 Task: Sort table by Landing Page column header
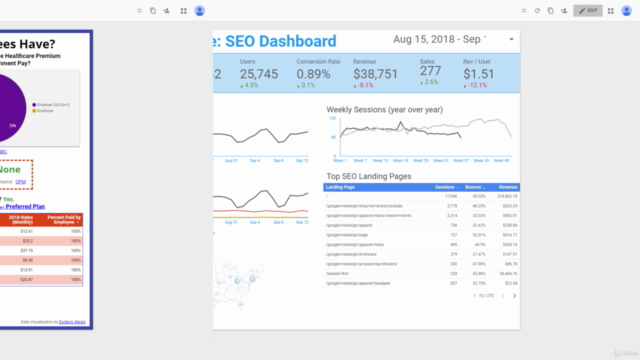pos(340,187)
